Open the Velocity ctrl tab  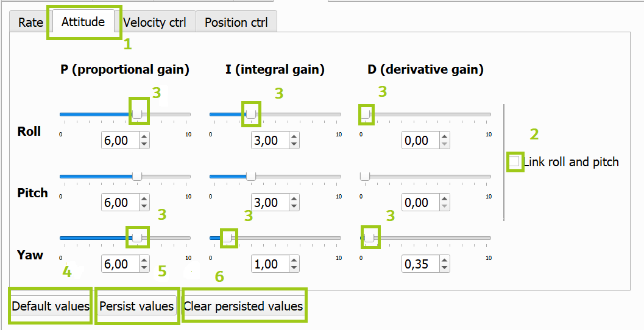click(x=154, y=23)
